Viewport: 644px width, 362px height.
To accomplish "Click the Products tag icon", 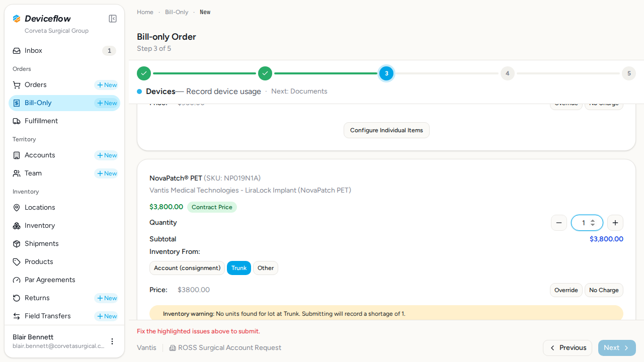I will point(17,262).
